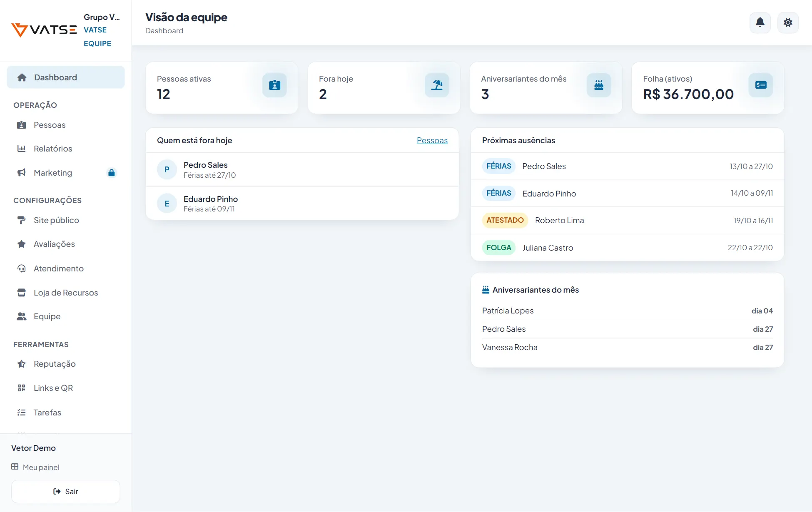Go to Dashboard in sidebar
This screenshot has height=512, width=812.
(66, 77)
